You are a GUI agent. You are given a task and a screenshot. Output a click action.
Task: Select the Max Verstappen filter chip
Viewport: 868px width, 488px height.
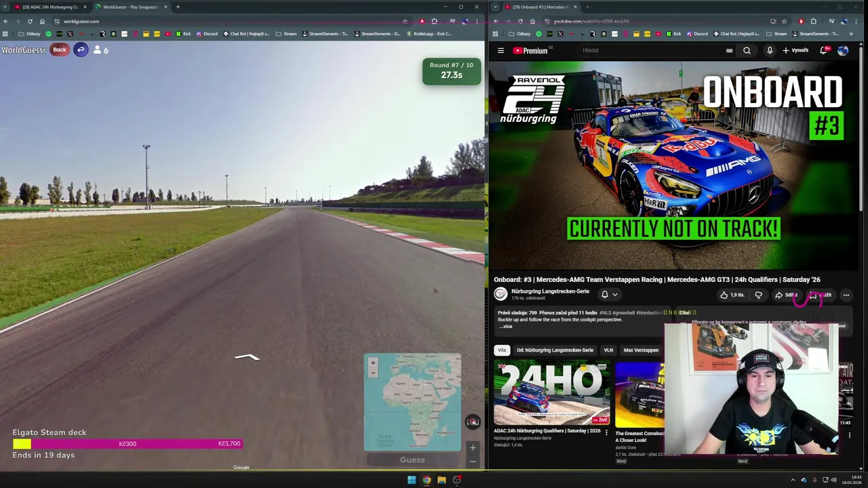(641, 350)
